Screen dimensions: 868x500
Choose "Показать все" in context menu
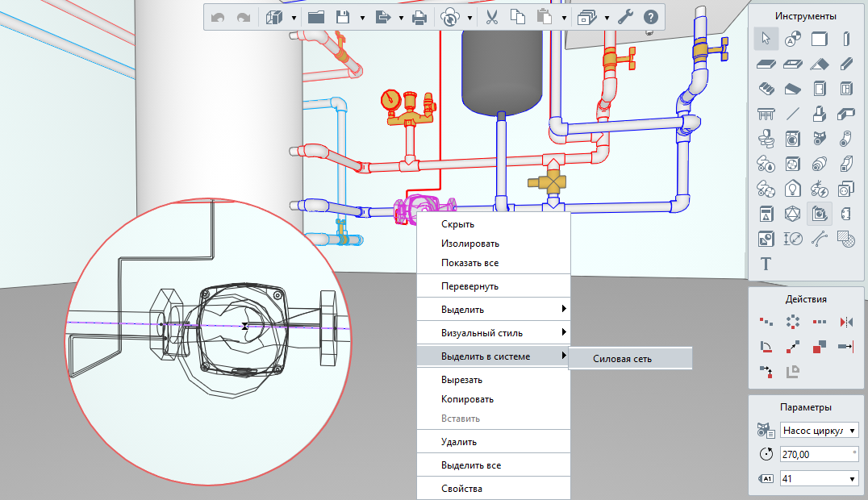[x=493, y=263]
